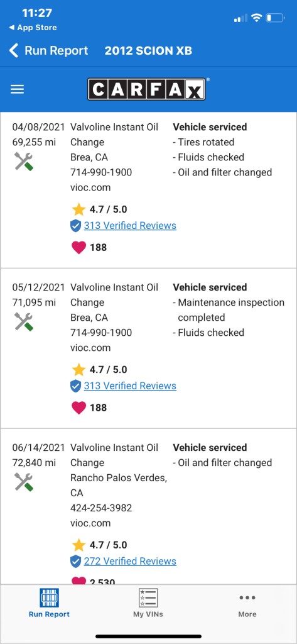This screenshot has width=297, height=644.
Task: Open the hamburger menu
Action: tap(17, 89)
